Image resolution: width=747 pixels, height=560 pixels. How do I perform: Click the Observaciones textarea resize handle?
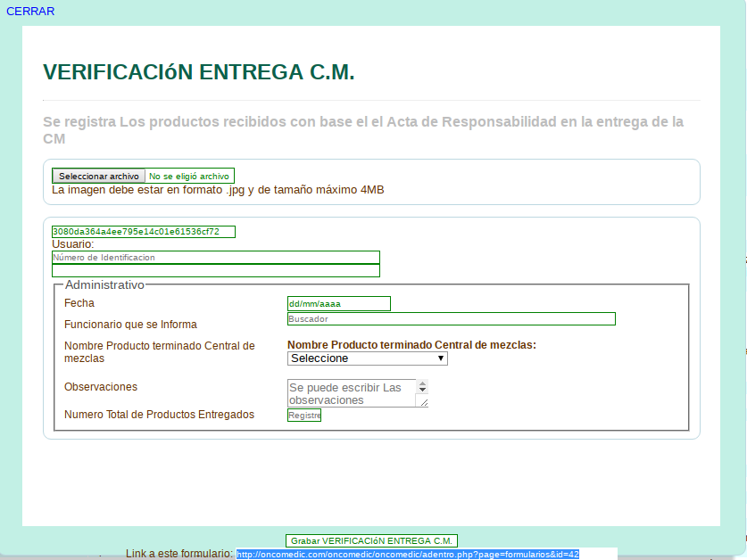(424, 403)
